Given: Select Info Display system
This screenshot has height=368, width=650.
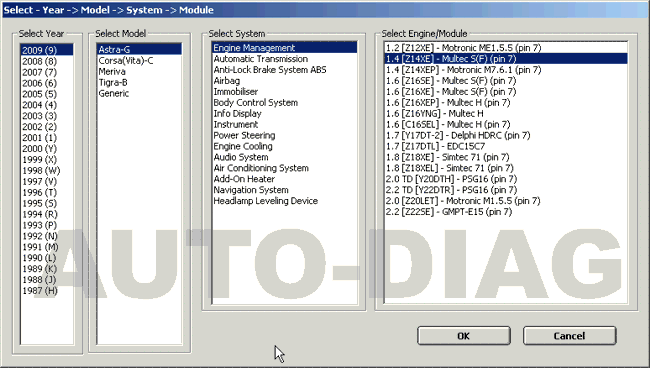Looking at the screenshot, I should 284,113.
